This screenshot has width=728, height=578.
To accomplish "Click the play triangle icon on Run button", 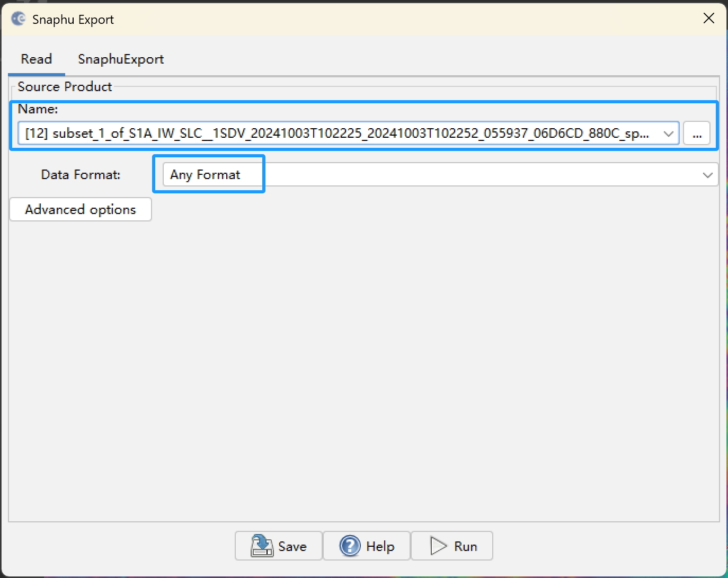I will click(437, 546).
